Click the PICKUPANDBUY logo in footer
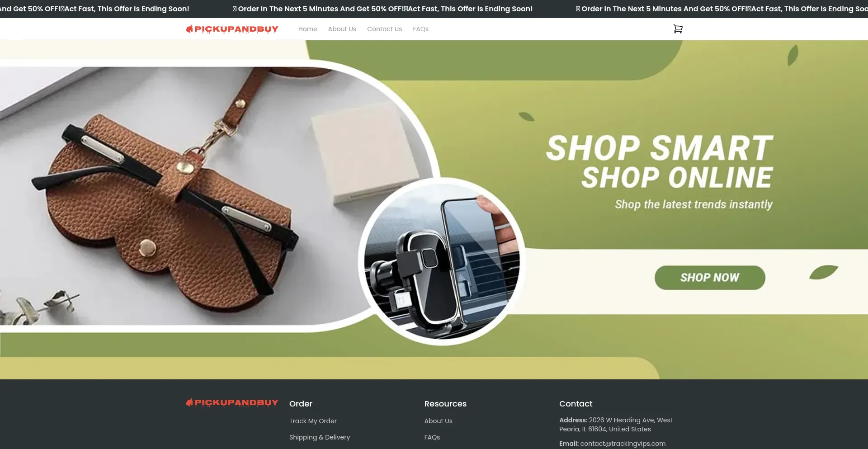Screen dimensions: 868x449 point(232,403)
